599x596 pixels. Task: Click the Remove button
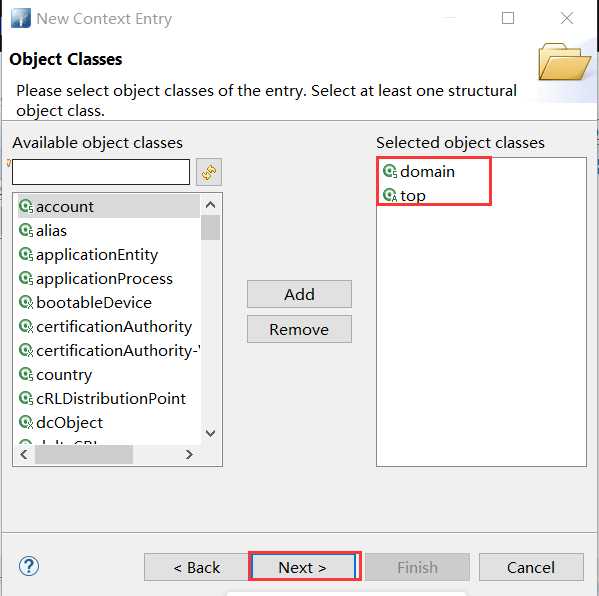point(299,329)
